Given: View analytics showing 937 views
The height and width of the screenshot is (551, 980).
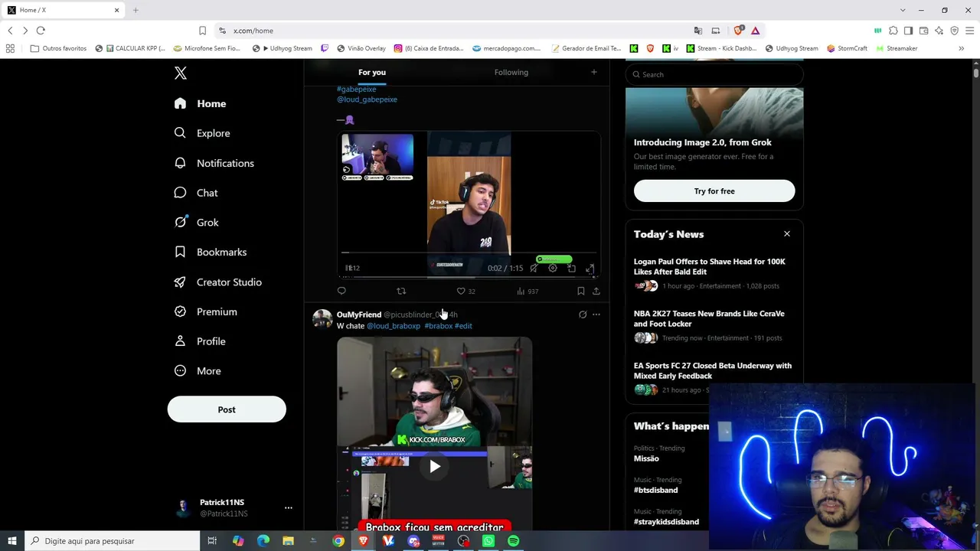Looking at the screenshot, I should pos(528,291).
